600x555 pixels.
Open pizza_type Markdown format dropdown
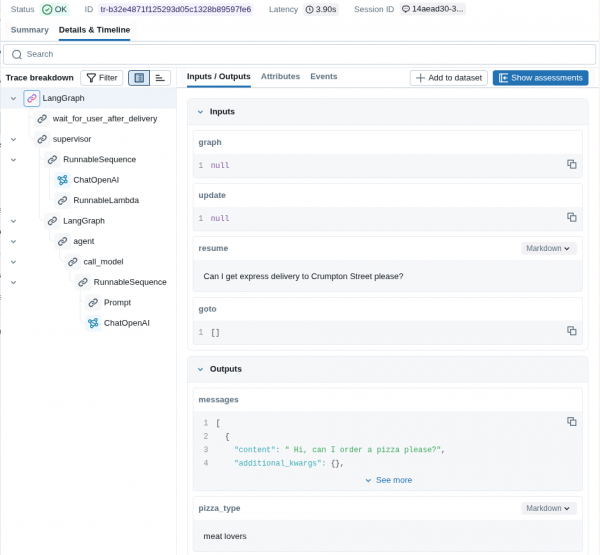548,508
